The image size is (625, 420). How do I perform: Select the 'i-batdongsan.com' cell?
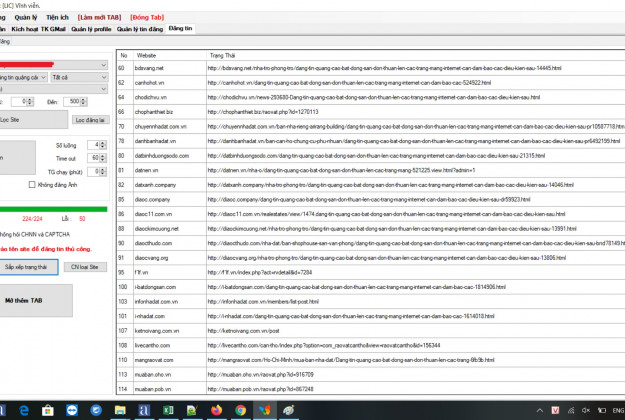[x=170, y=287]
